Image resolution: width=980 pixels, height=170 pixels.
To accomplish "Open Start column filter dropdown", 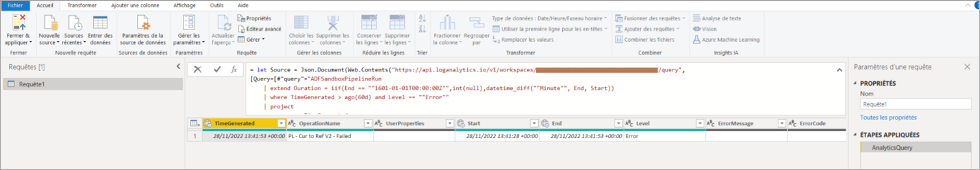I will click(x=534, y=123).
